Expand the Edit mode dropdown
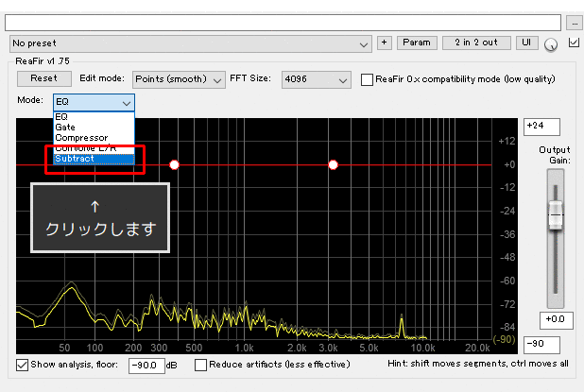584x392 pixels. pyautogui.click(x=179, y=80)
